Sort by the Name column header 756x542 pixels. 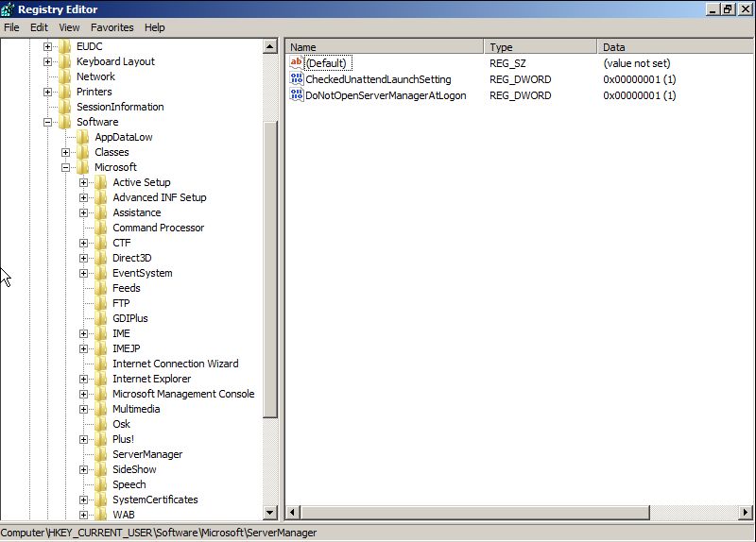[x=385, y=46]
